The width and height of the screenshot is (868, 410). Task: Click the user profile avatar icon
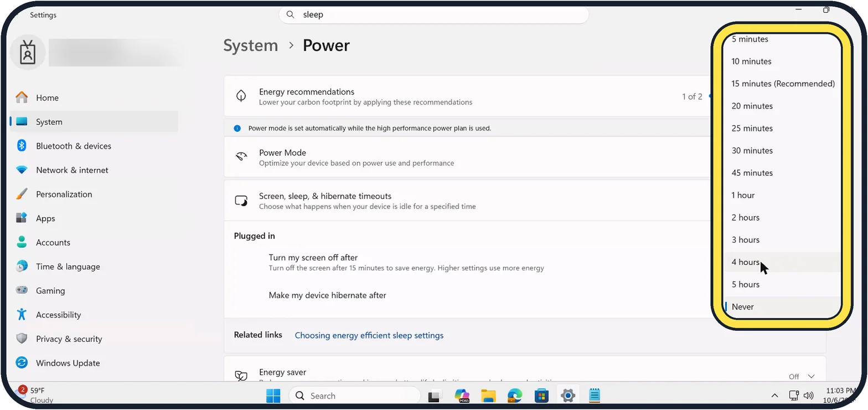tap(28, 53)
